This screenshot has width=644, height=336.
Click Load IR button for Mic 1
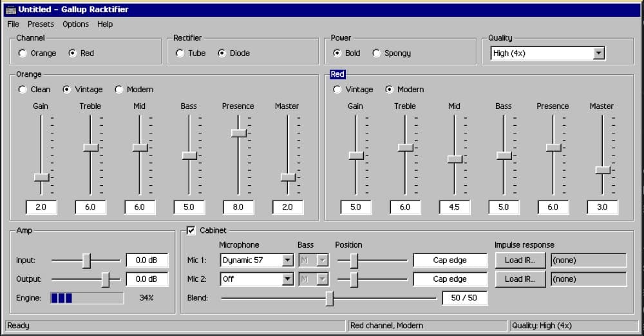click(520, 261)
